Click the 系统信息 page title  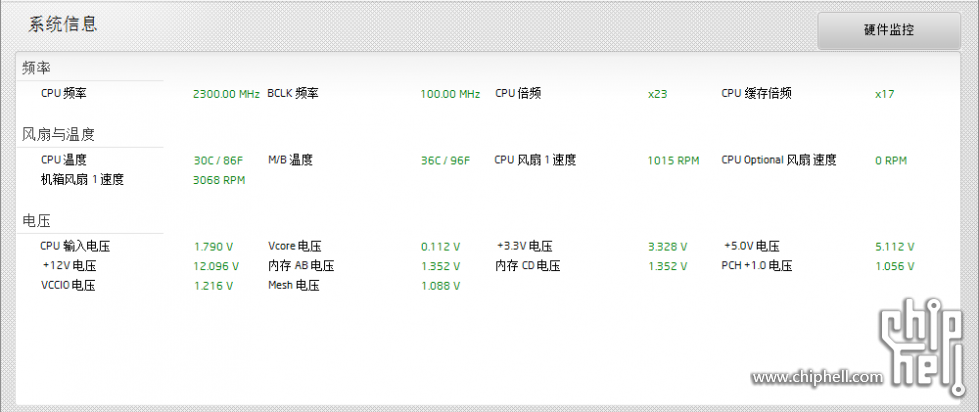point(62,25)
